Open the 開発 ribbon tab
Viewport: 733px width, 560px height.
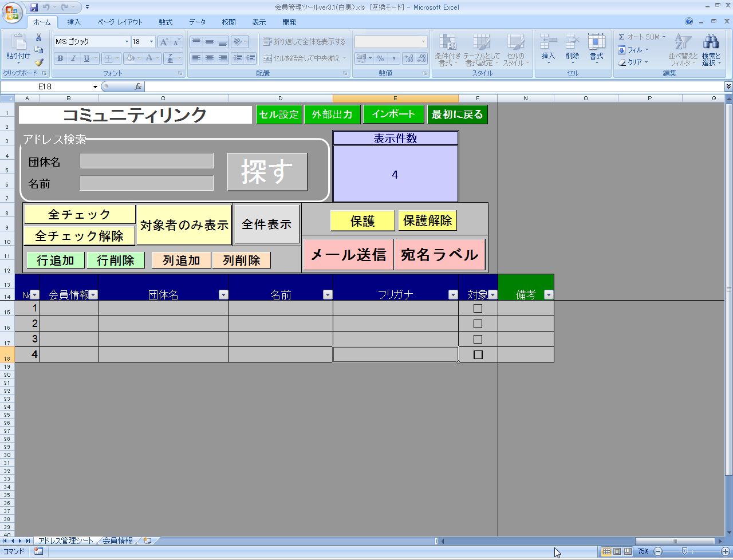289,22
